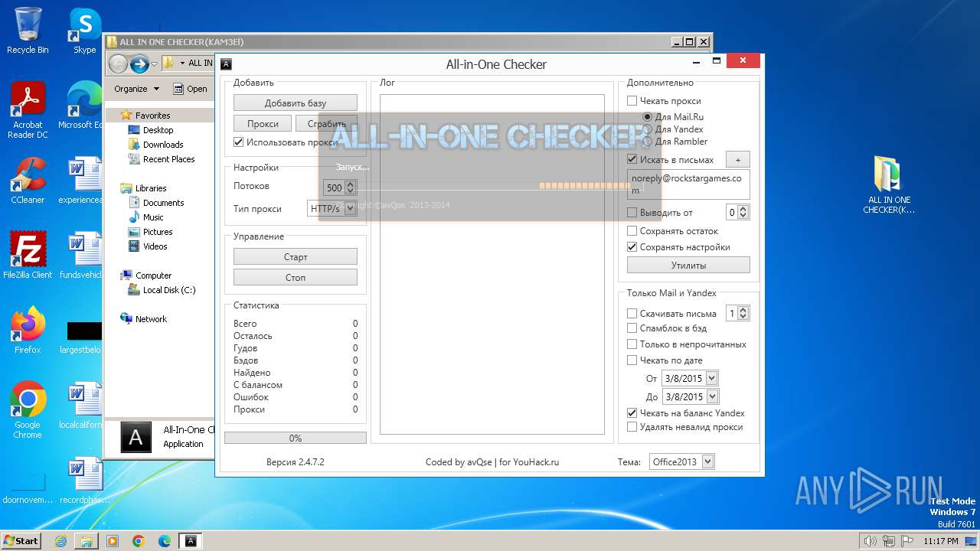Click Open in Explorer toolbar

click(x=190, y=89)
